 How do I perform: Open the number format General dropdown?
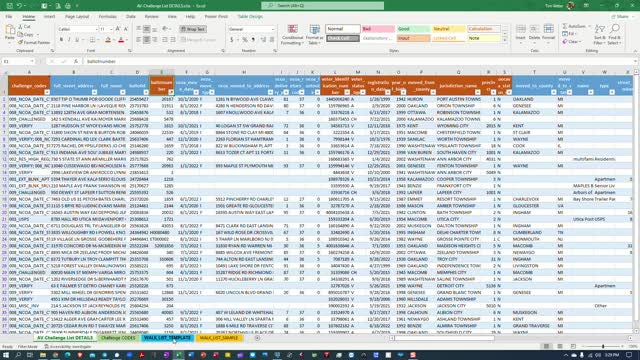coord(272,29)
